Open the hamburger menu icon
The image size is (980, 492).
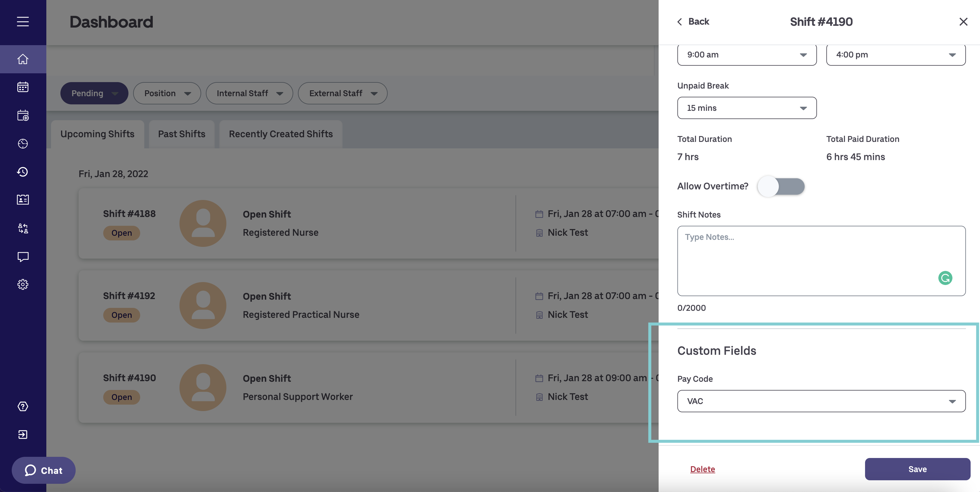pyautogui.click(x=23, y=22)
